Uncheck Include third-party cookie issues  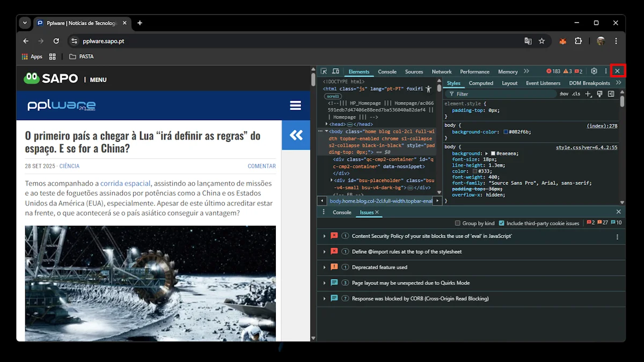point(502,223)
